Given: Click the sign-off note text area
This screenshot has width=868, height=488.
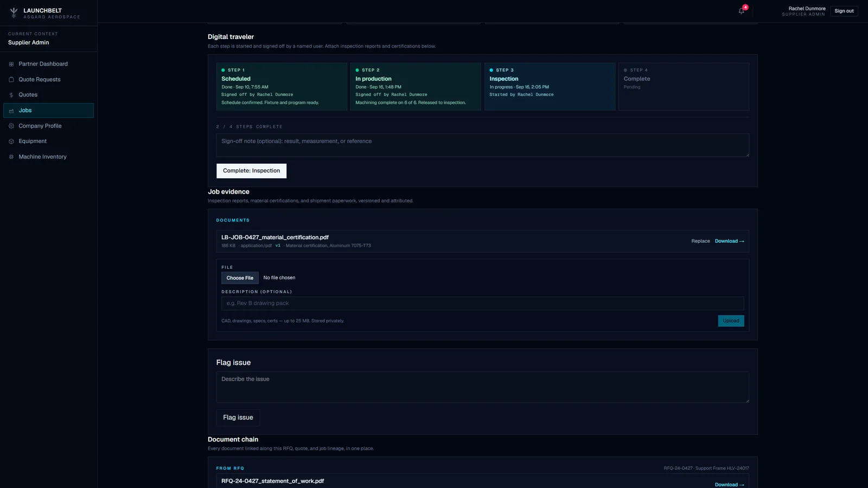Looking at the screenshot, I should [483, 145].
